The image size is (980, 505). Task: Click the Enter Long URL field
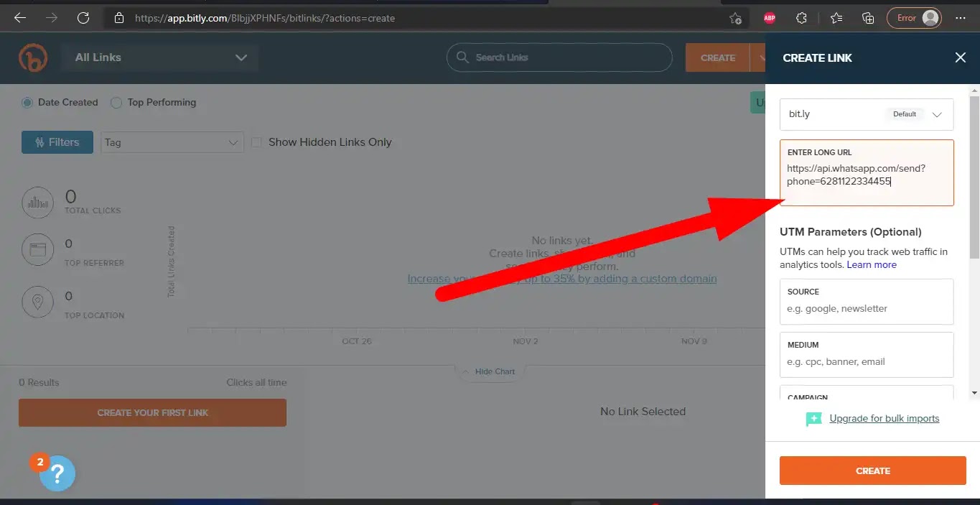point(867,172)
